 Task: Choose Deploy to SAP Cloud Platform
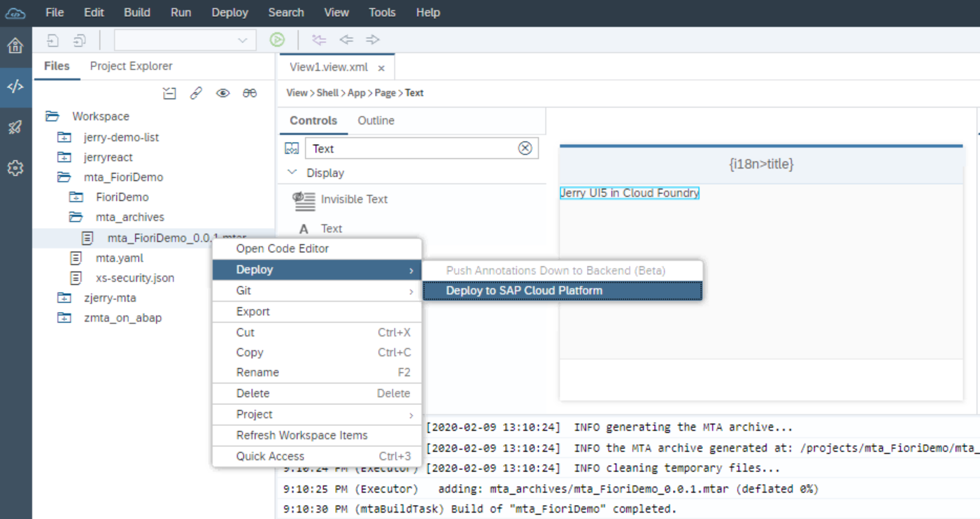(x=562, y=291)
